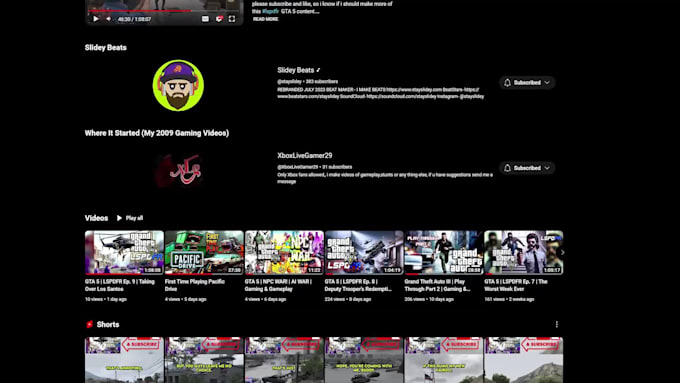Open the fourth Shorts thumbnail
Screen dimensions: 680x383
tap(364, 360)
